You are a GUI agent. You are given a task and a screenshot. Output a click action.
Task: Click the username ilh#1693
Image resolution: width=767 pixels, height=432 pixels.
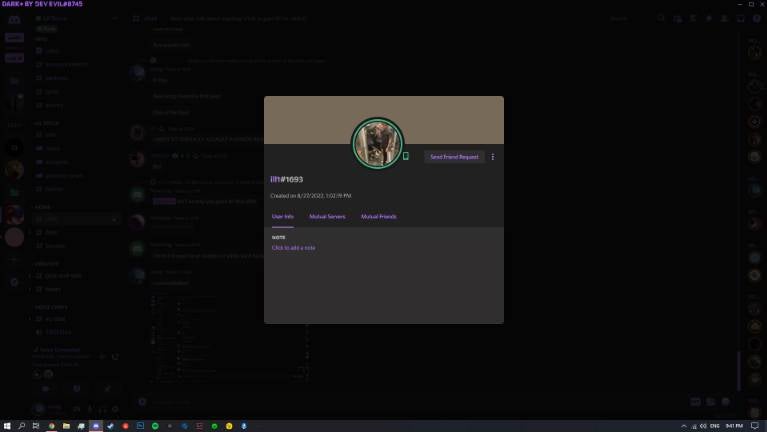click(x=286, y=180)
